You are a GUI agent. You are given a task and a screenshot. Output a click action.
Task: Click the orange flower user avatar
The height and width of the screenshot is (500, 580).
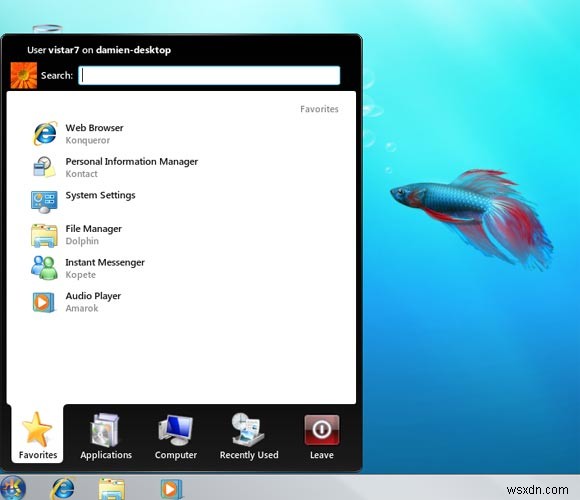click(x=24, y=75)
